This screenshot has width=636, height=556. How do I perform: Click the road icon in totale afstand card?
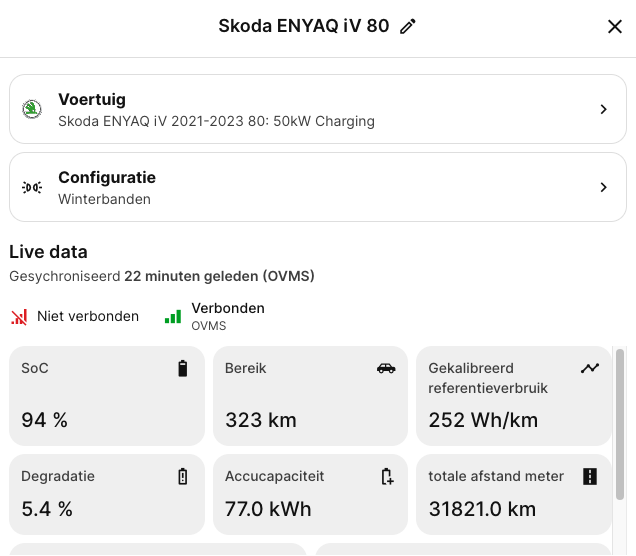(590, 477)
